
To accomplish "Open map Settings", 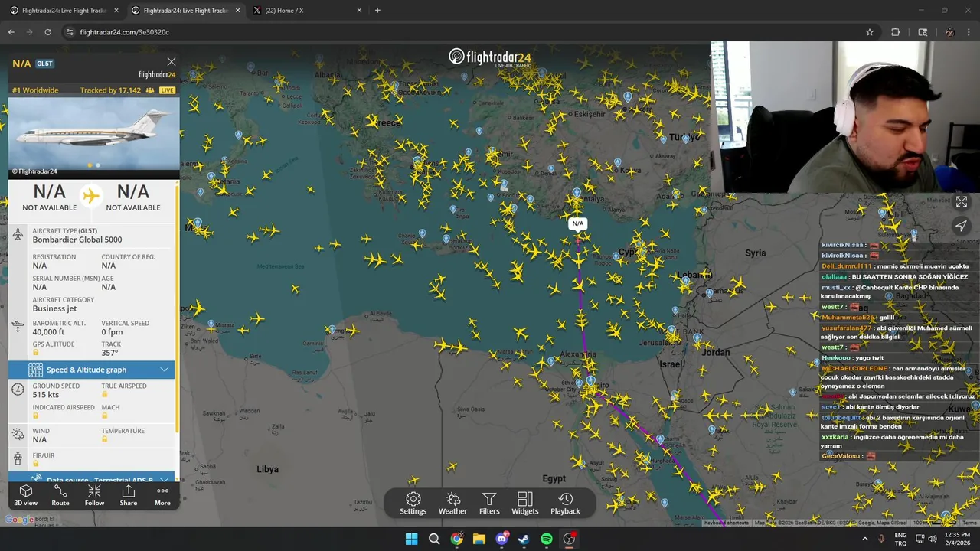I will [413, 504].
